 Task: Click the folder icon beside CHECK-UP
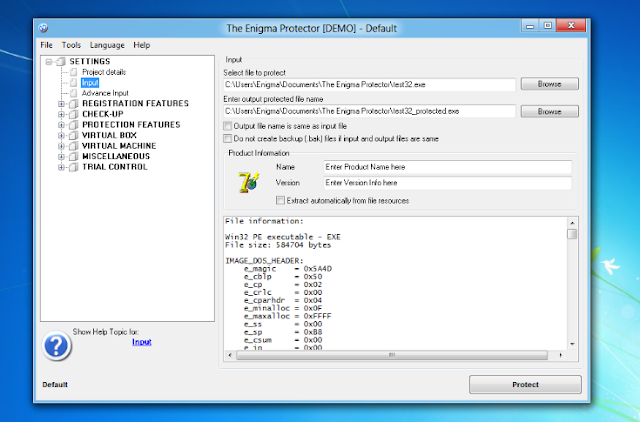pos(73,114)
